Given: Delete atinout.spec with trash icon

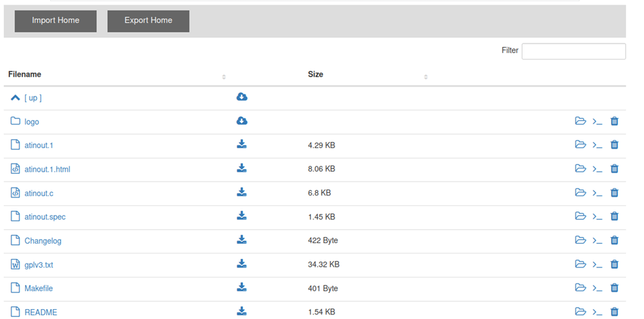Looking at the screenshot, I should [614, 215].
